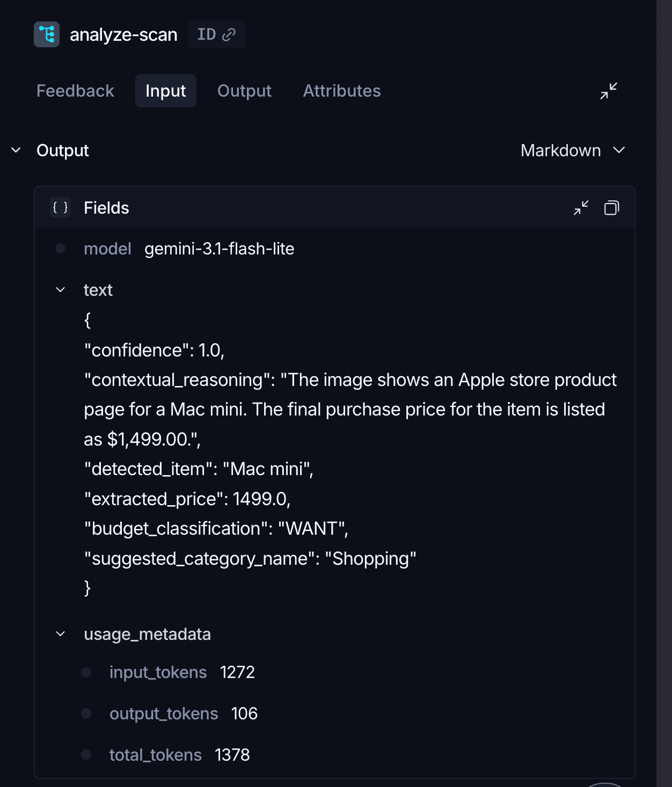The image size is (672, 787).
Task: Collapse the usage_metadata chevron
Action: (x=61, y=634)
